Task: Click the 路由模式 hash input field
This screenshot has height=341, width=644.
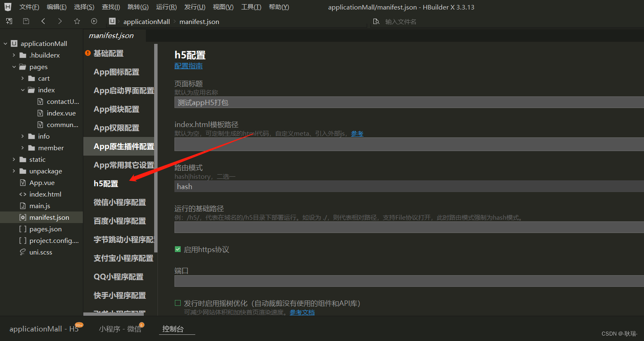Action: point(409,186)
